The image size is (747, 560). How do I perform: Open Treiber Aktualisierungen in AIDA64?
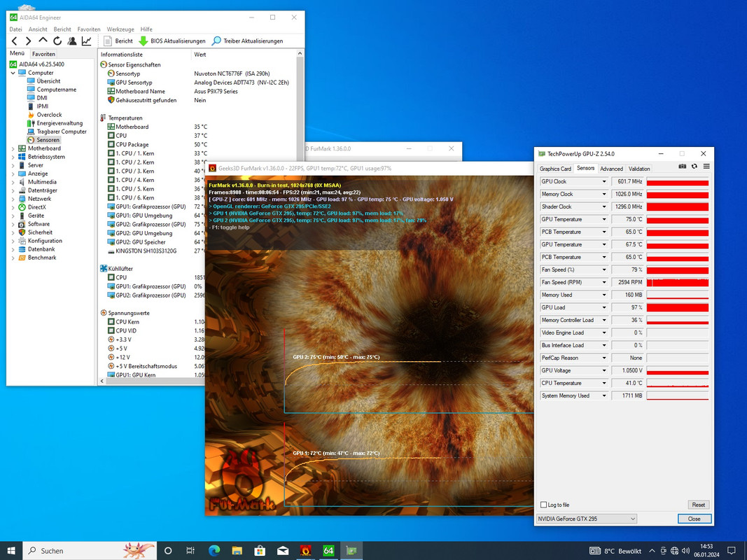(247, 41)
